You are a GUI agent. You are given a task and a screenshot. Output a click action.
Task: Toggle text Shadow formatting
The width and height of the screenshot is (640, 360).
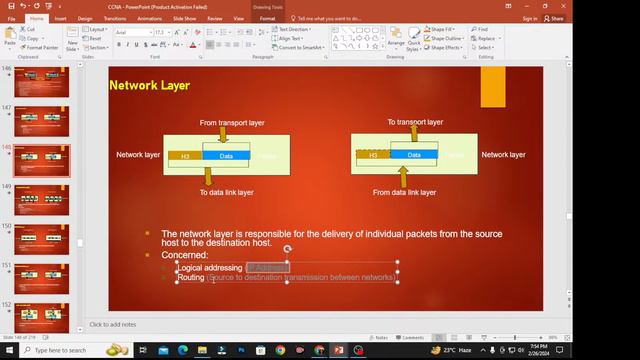coord(145,44)
